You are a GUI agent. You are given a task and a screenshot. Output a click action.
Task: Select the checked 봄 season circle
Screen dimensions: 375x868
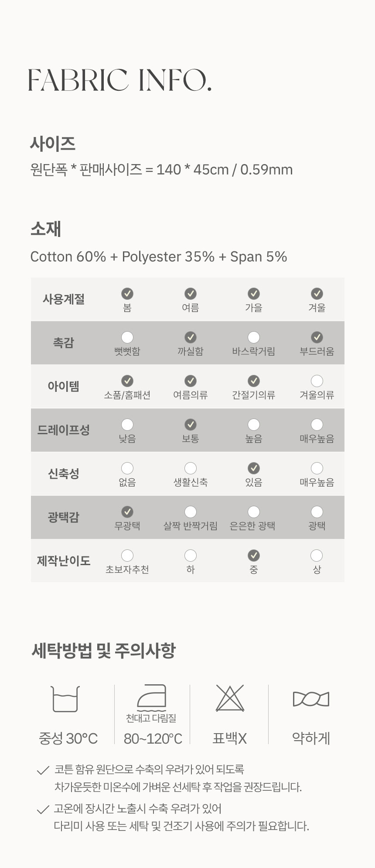click(127, 294)
